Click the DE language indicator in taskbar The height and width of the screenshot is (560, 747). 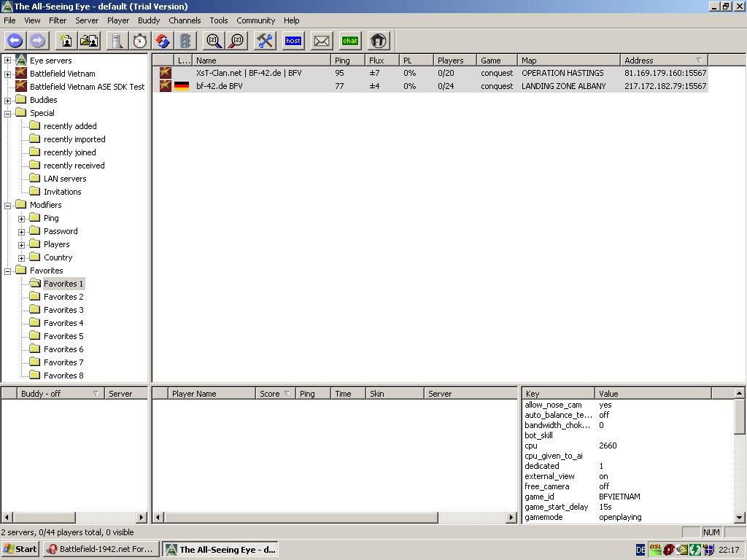(x=640, y=550)
